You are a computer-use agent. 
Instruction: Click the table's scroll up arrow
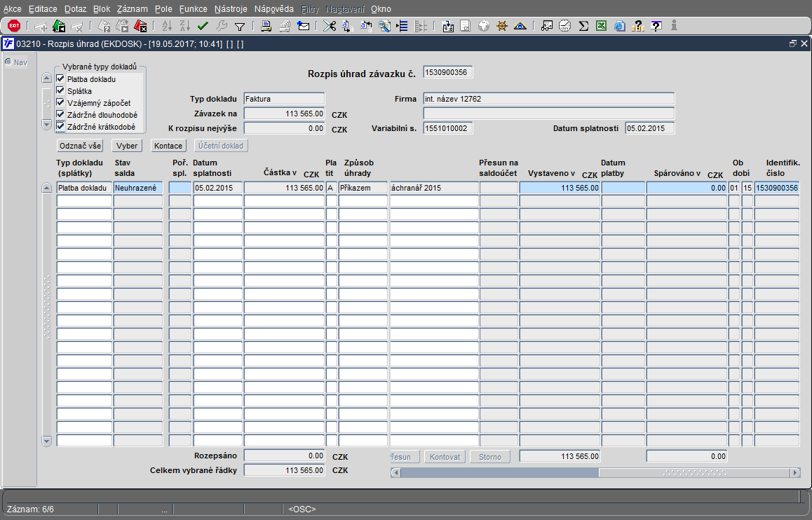coord(46,188)
